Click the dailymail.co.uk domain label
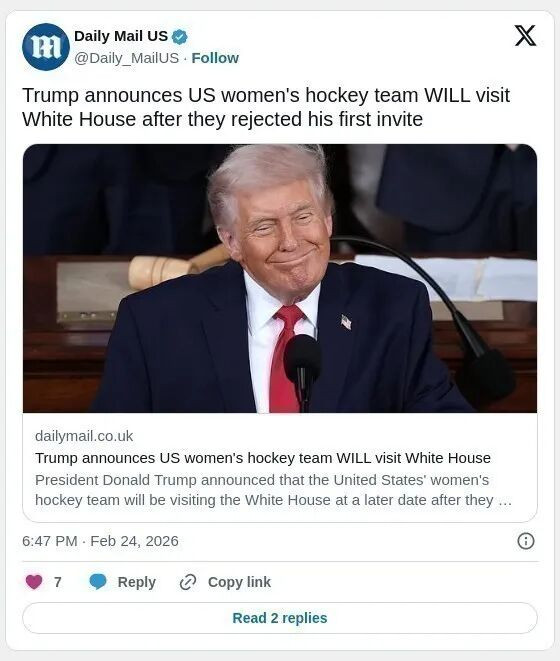Screen dimensions: 560x661 tap(84, 436)
